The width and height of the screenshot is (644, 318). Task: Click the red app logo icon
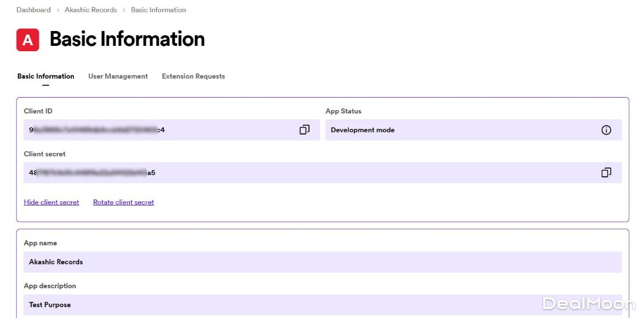(27, 40)
